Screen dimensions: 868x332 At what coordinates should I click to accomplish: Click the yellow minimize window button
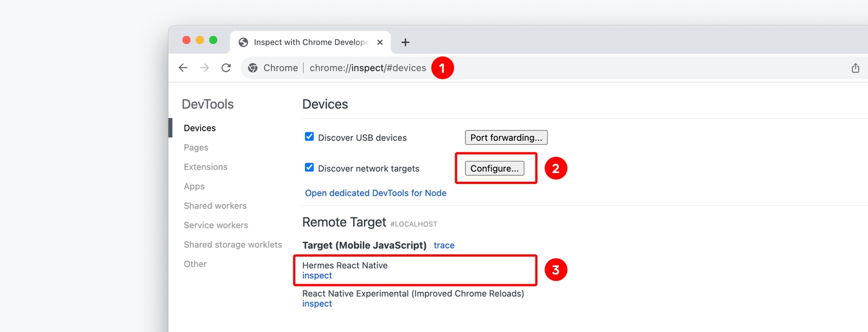(200, 40)
